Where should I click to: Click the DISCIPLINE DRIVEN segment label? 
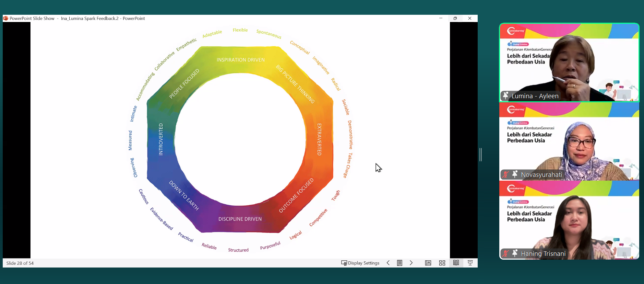click(240, 219)
